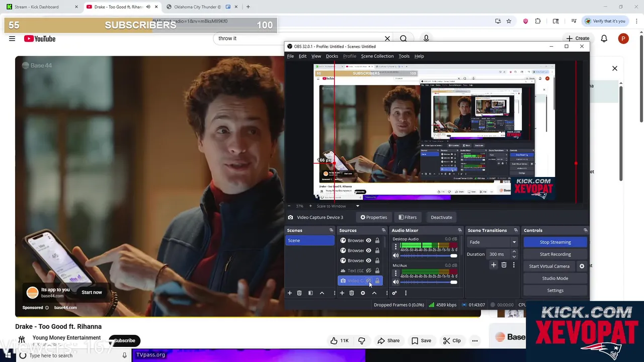Move selected source up in Sources list
The height and width of the screenshot is (362, 644).
tap(374, 293)
